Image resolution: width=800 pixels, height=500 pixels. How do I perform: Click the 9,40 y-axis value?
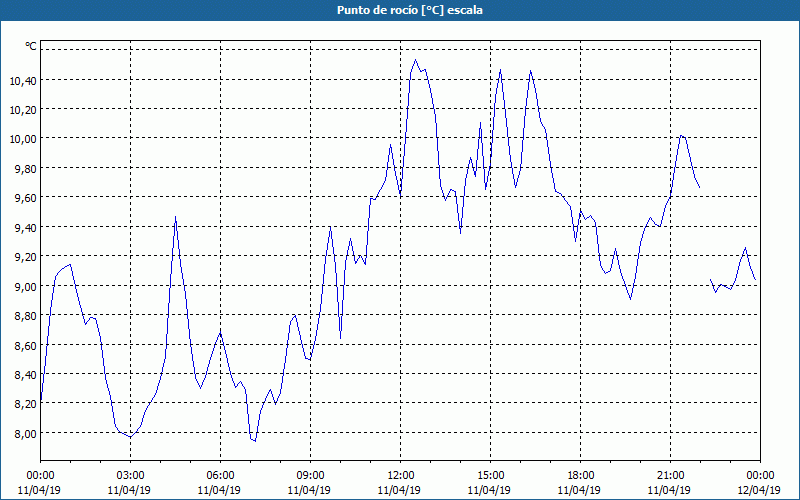tap(26, 227)
